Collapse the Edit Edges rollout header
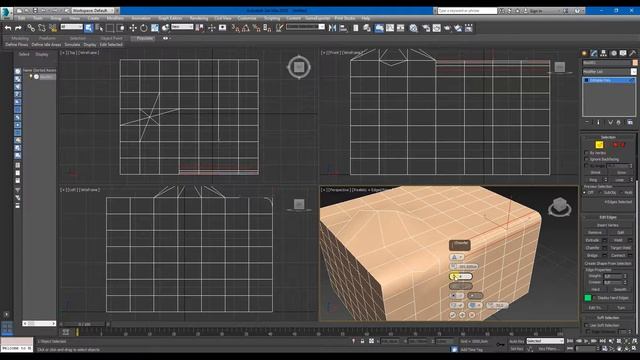The image size is (640, 360). 608,217
